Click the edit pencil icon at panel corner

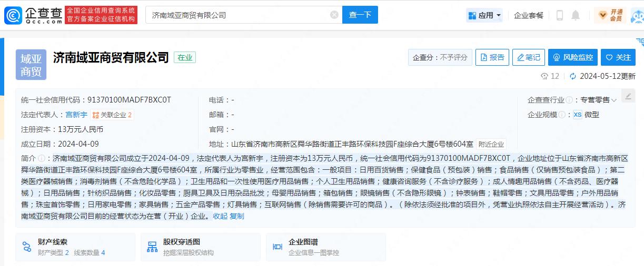coord(628,96)
